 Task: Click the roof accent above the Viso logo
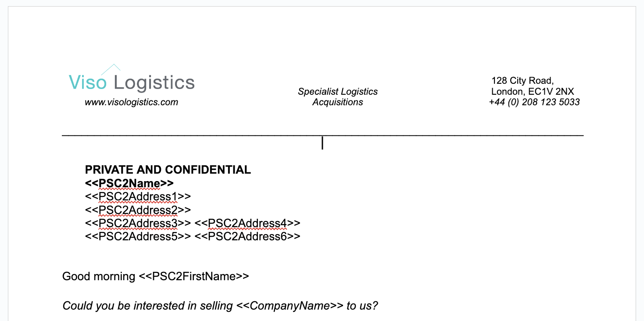point(111,68)
